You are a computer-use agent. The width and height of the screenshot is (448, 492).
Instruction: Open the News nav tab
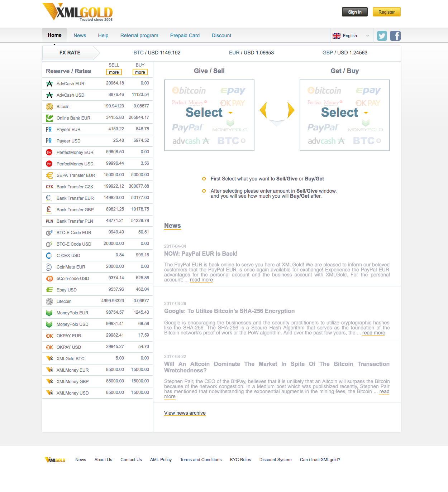[x=80, y=35]
